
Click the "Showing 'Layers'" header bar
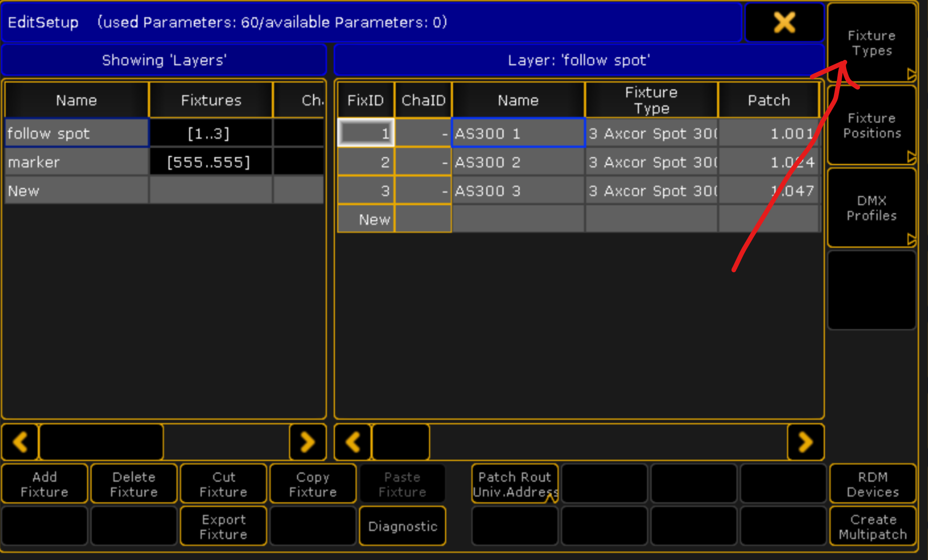[x=164, y=60]
